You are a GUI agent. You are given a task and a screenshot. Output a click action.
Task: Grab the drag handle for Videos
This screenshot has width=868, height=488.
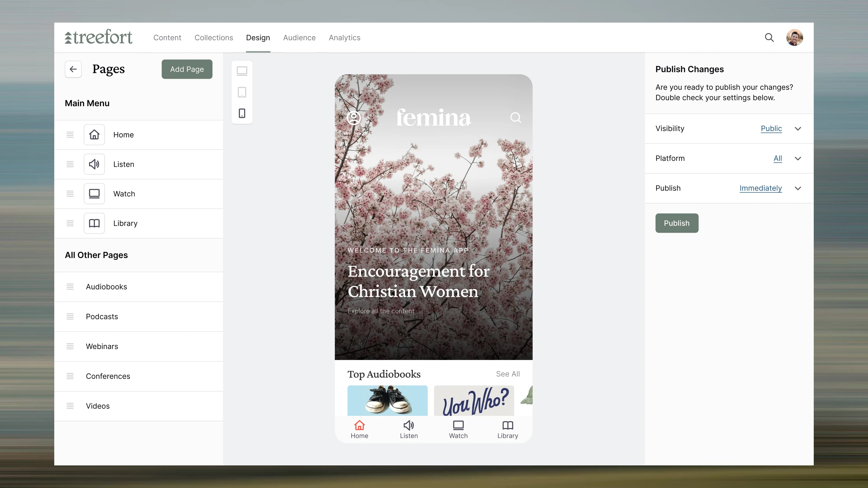click(70, 406)
